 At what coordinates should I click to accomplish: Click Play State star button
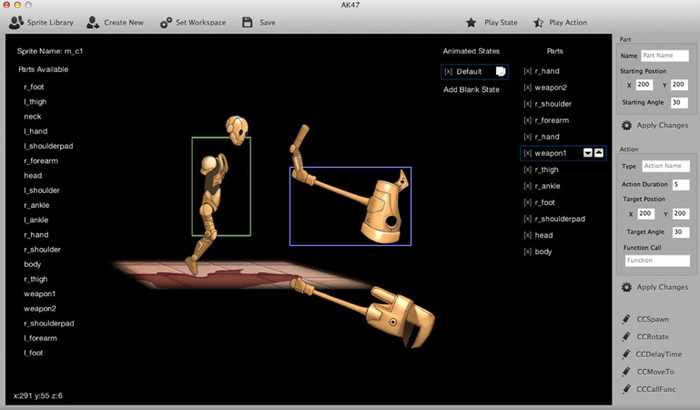click(x=492, y=22)
